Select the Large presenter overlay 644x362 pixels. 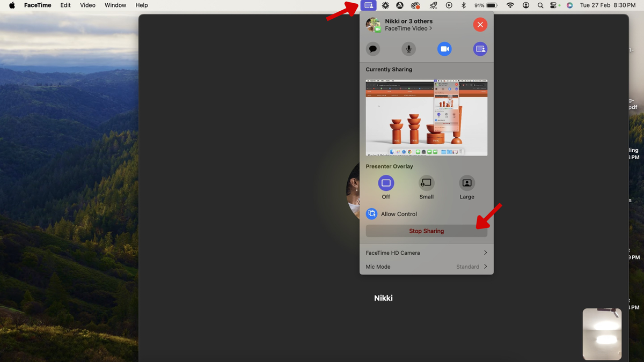tap(466, 183)
